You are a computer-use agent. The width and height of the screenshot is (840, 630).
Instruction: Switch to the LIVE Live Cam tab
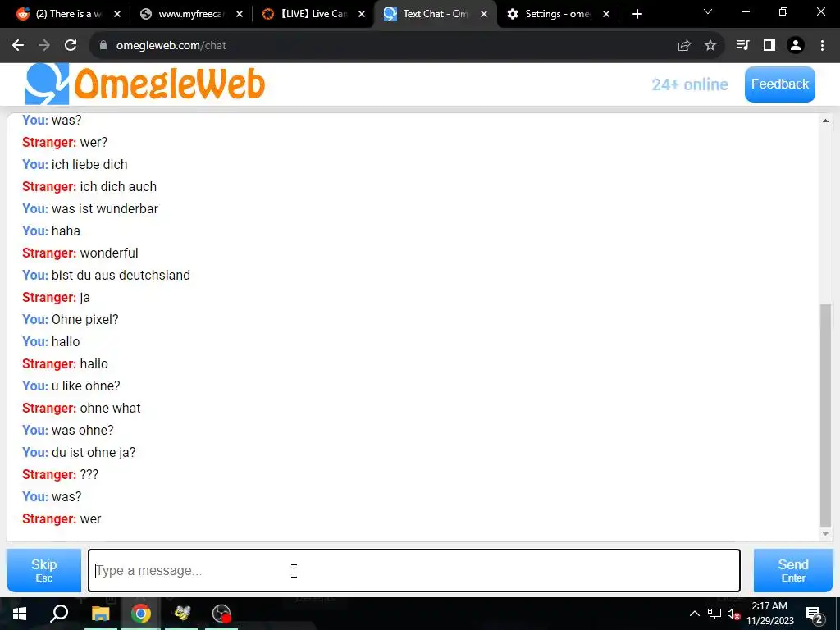pos(313,14)
